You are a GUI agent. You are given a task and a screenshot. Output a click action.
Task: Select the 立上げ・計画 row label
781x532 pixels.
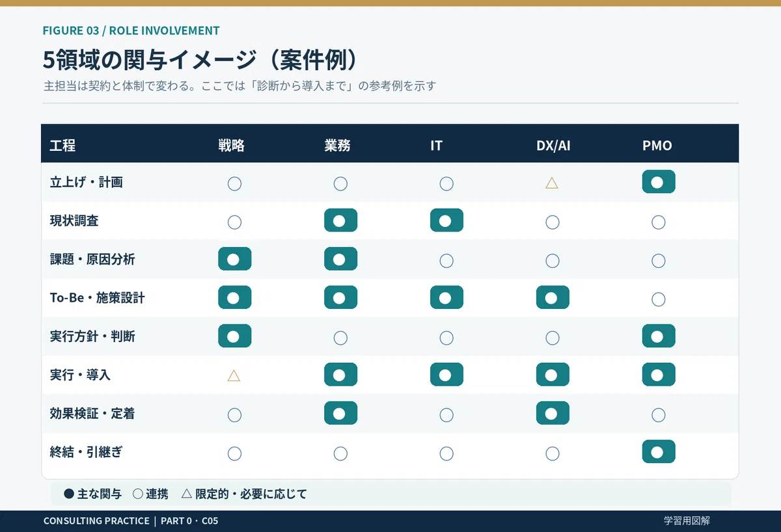point(87,182)
